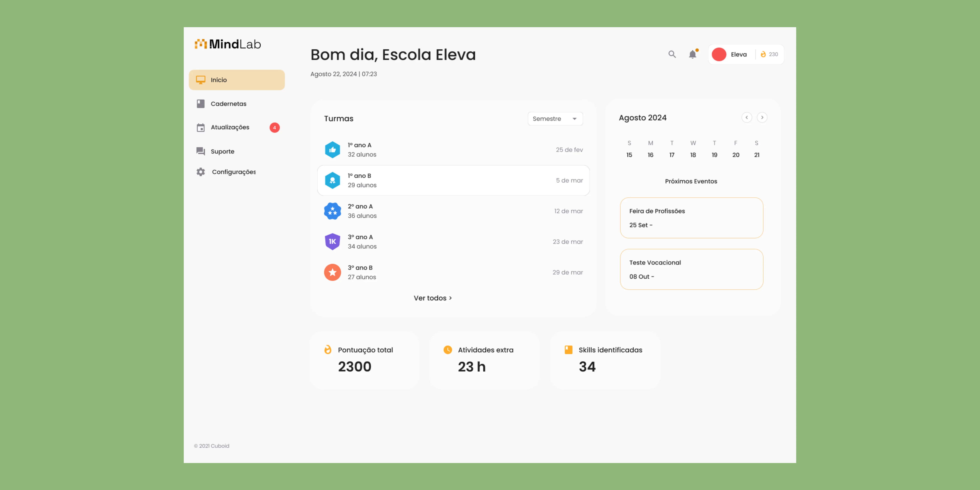
Task: Open the Feira de Profissões event card
Action: pyautogui.click(x=691, y=218)
